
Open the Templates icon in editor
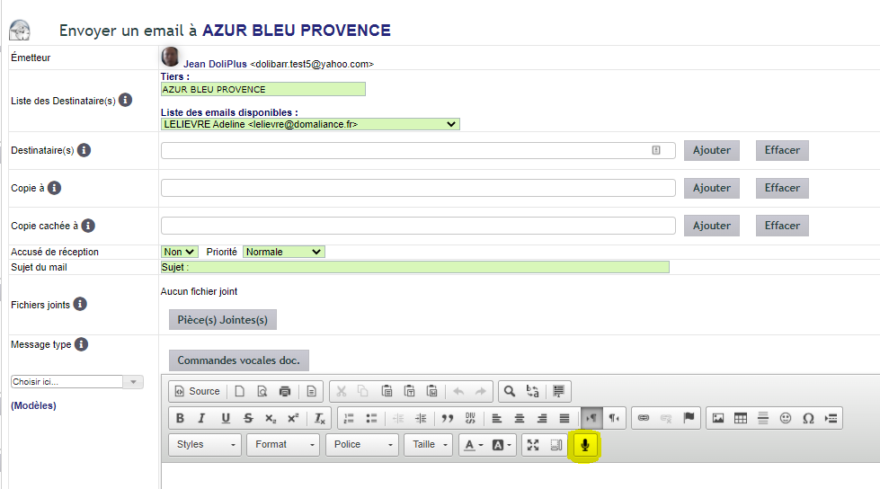[x=311, y=391]
